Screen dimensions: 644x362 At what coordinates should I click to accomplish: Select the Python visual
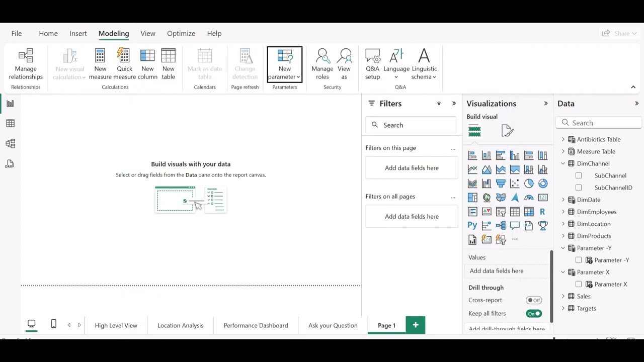tap(472, 225)
